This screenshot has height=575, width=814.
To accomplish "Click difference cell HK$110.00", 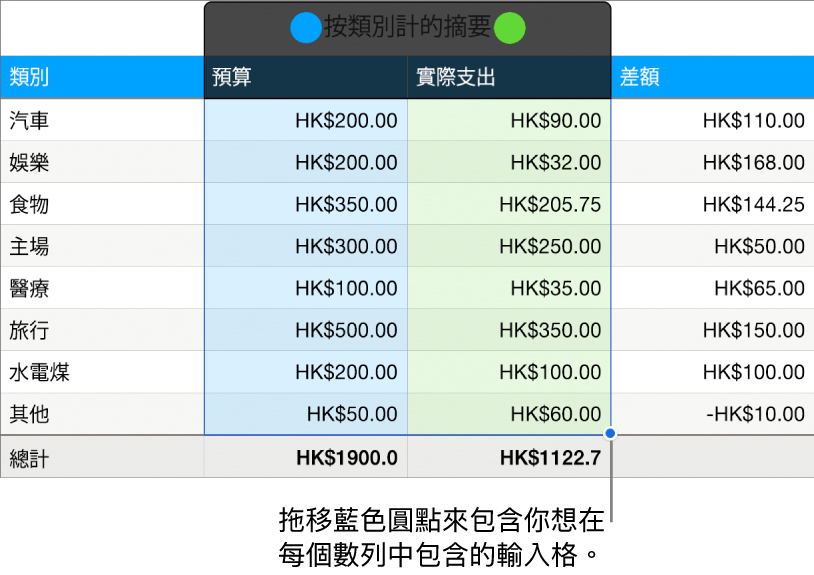I will 712,120.
